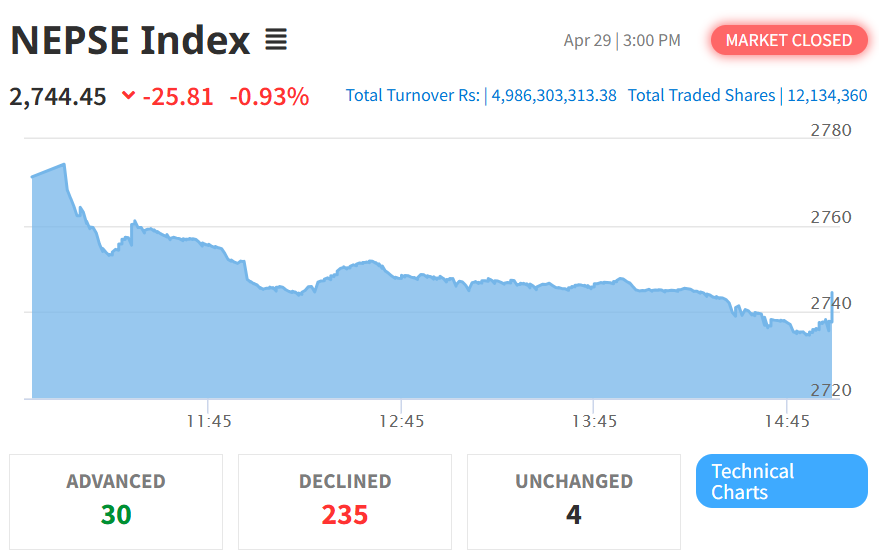
Task: Click the MARKET CLOSED badge
Action: 789,40
